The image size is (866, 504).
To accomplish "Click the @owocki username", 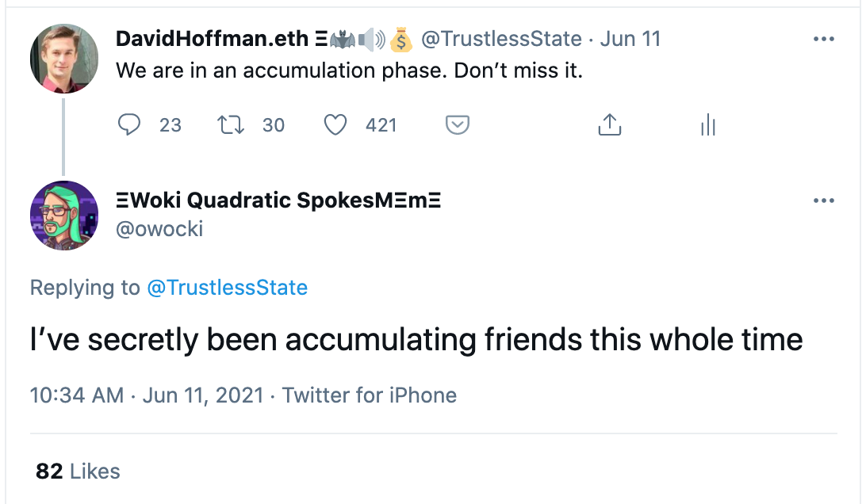I will click(x=159, y=229).
